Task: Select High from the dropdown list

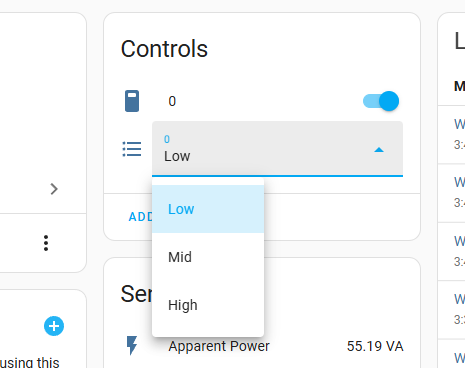Action: 208,305
